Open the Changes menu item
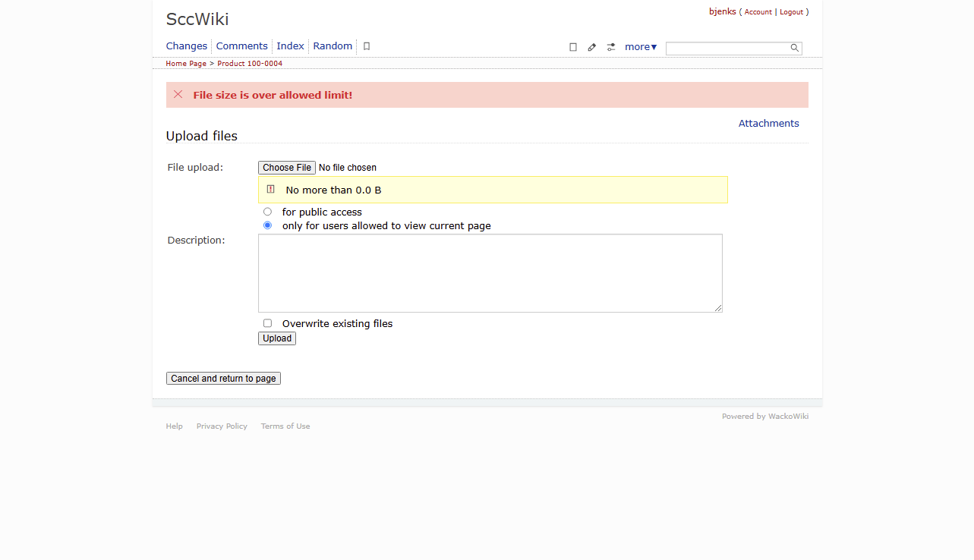 tap(187, 46)
